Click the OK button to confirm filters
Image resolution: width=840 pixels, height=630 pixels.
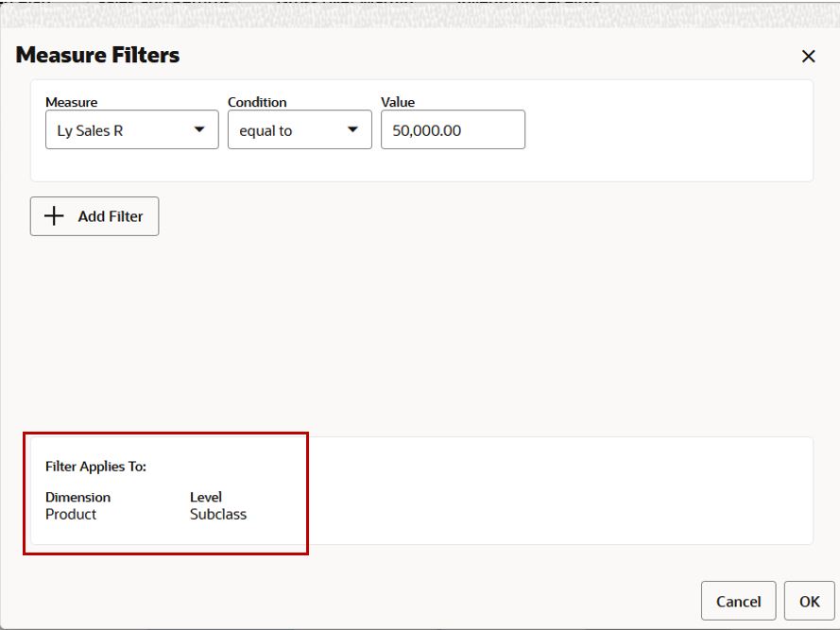click(811, 601)
